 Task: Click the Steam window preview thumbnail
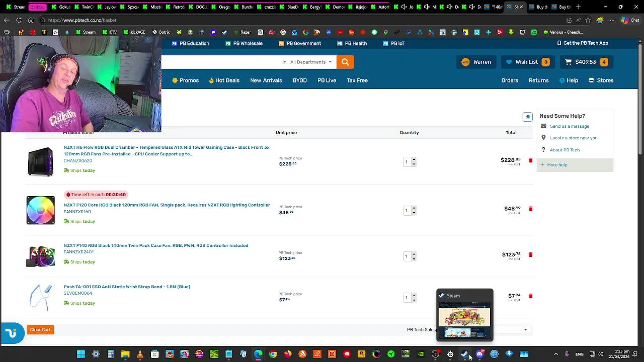click(x=464, y=320)
